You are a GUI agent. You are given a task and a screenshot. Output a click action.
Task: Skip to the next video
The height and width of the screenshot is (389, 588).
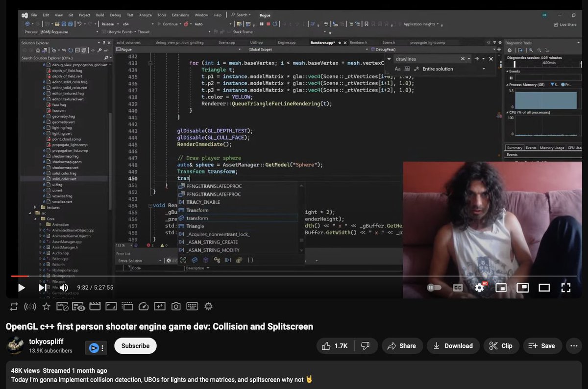pyautogui.click(x=43, y=288)
